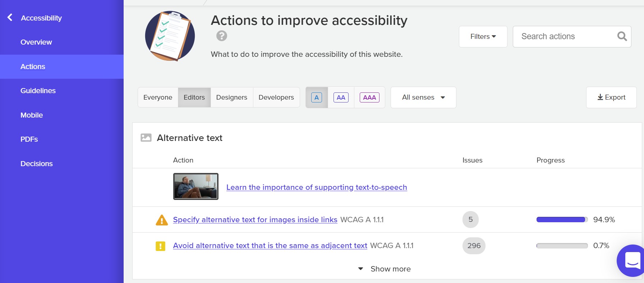Open the All senses dropdown
This screenshot has width=644, height=283.
423,97
